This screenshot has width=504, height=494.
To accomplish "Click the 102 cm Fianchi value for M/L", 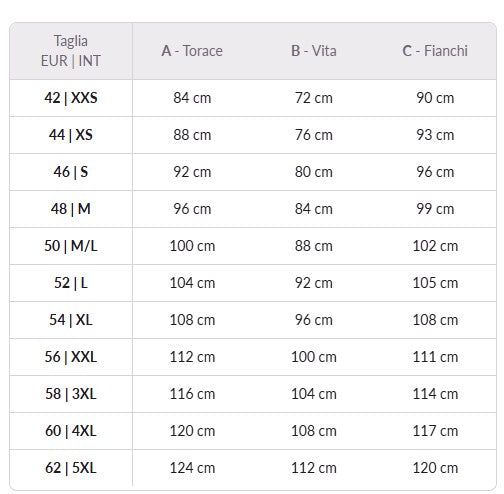I will pos(435,246).
